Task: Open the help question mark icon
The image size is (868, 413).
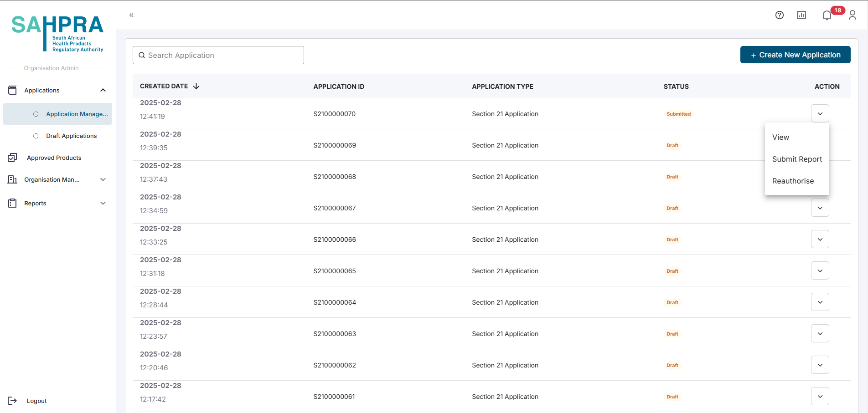Action: tap(779, 15)
